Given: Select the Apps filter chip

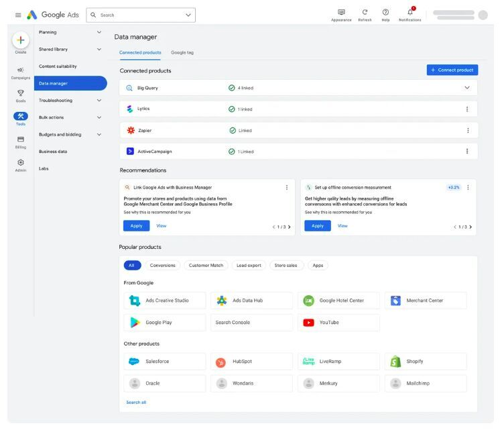Looking at the screenshot, I should coord(318,266).
